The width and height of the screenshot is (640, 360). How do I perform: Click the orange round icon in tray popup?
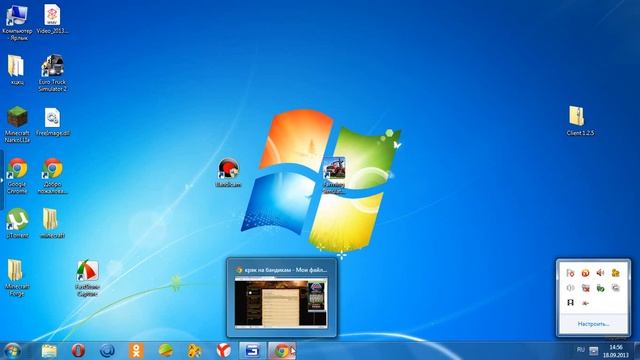click(x=585, y=273)
